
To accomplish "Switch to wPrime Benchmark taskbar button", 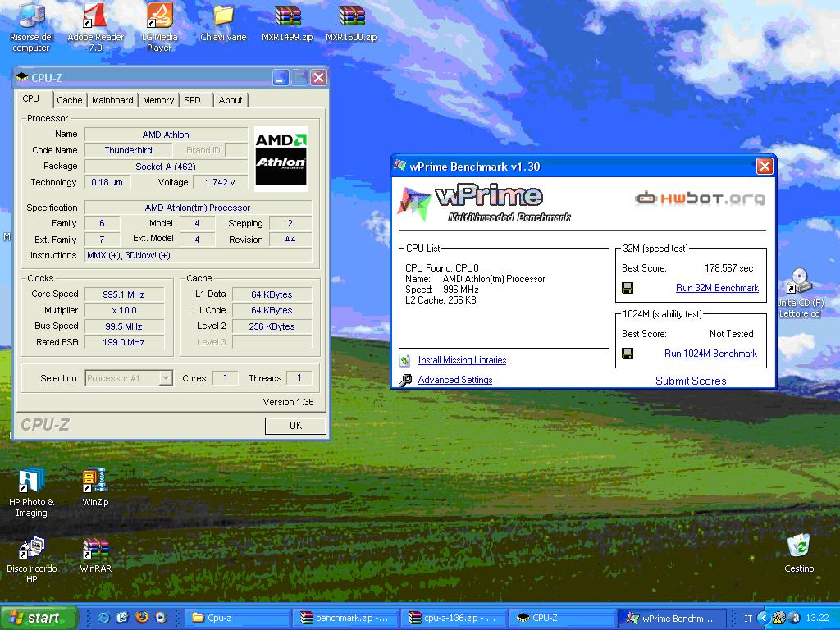I will coord(673,618).
